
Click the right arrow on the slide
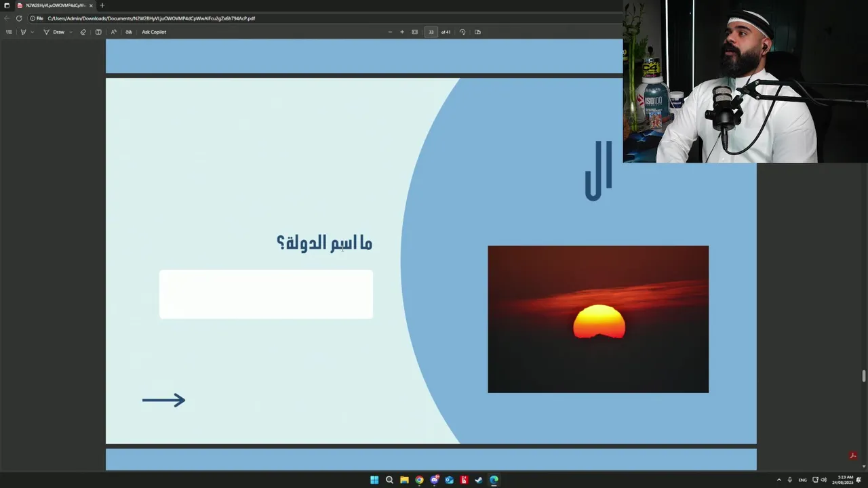pos(163,400)
